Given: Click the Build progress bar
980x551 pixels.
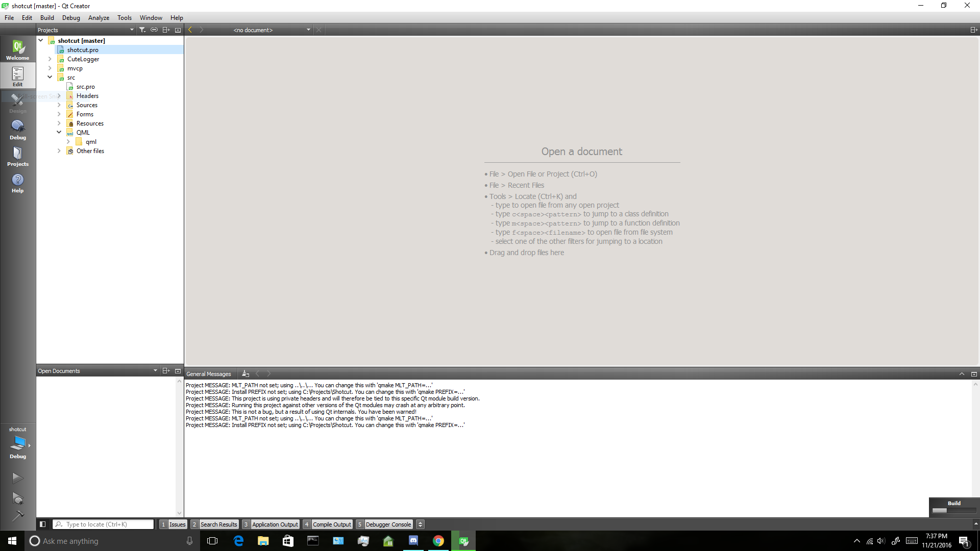Looking at the screenshot, I should pos(953,510).
